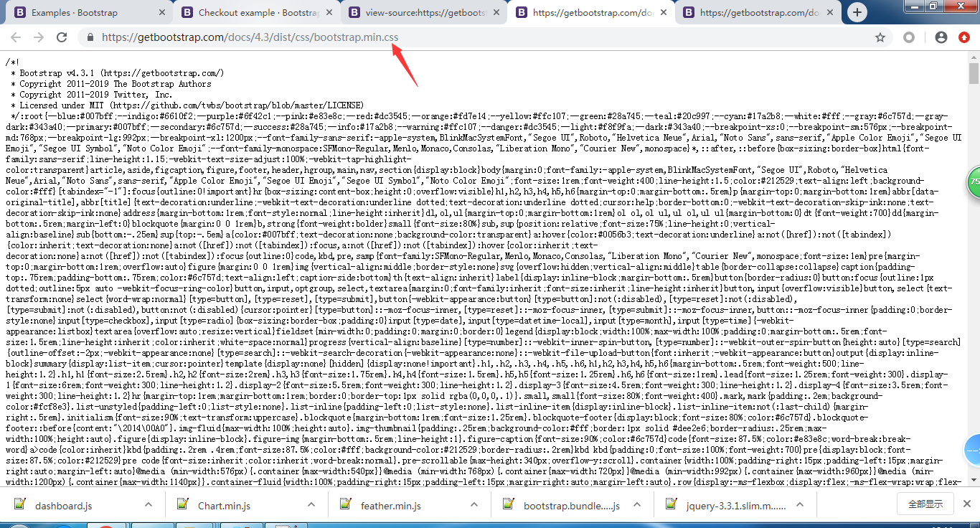980x528 pixels.
Task: Open a new tab with the plus button
Action: (858, 12)
